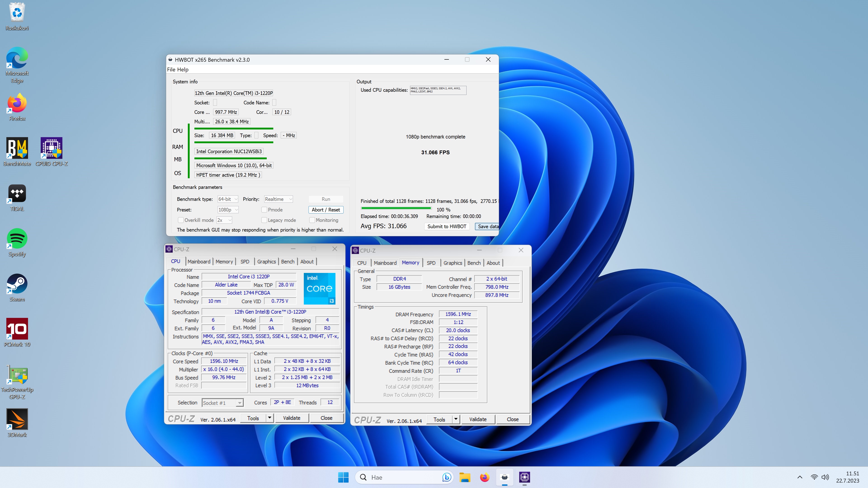Image resolution: width=868 pixels, height=488 pixels.
Task: Open the Overkill 2x multiplier dropdown
Action: [x=224, y=220]
